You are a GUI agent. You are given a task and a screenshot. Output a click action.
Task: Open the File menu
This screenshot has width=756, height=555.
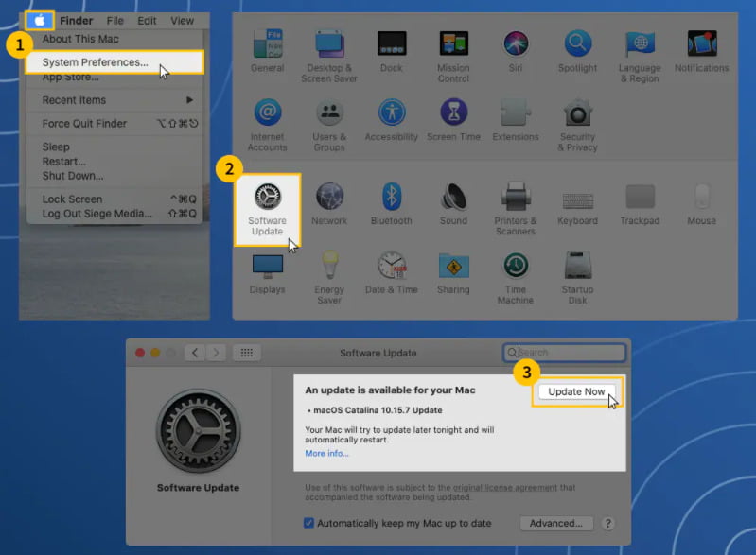click(x=115, y=21)
